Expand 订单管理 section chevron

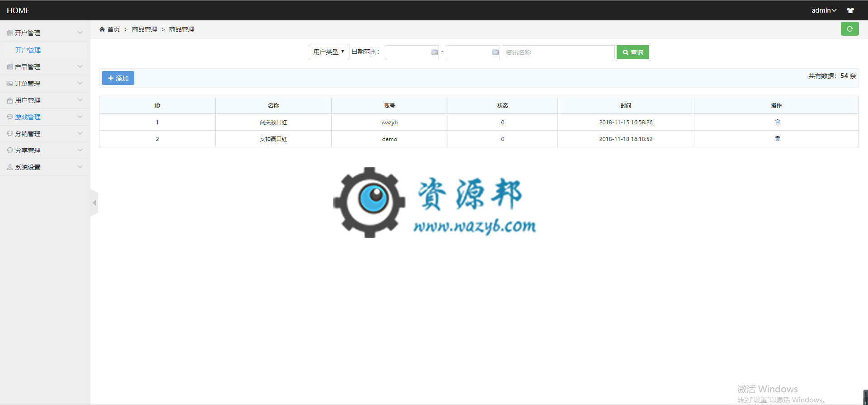[80, 83]
